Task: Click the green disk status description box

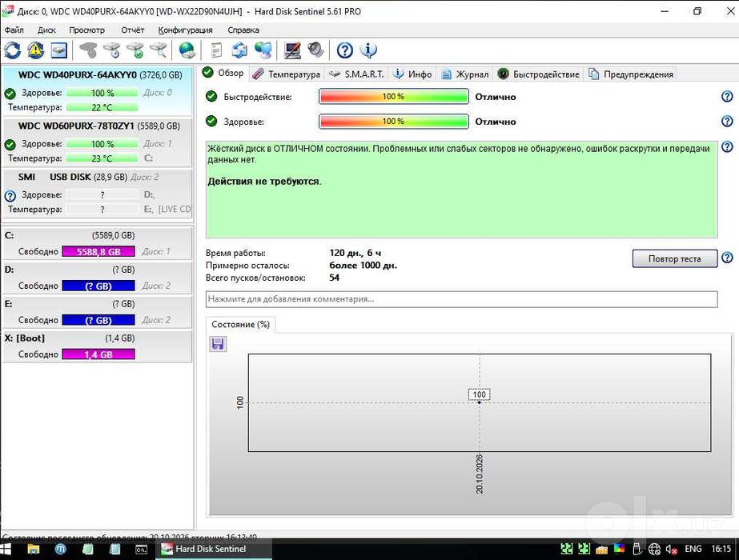Action: click(461, 189)
